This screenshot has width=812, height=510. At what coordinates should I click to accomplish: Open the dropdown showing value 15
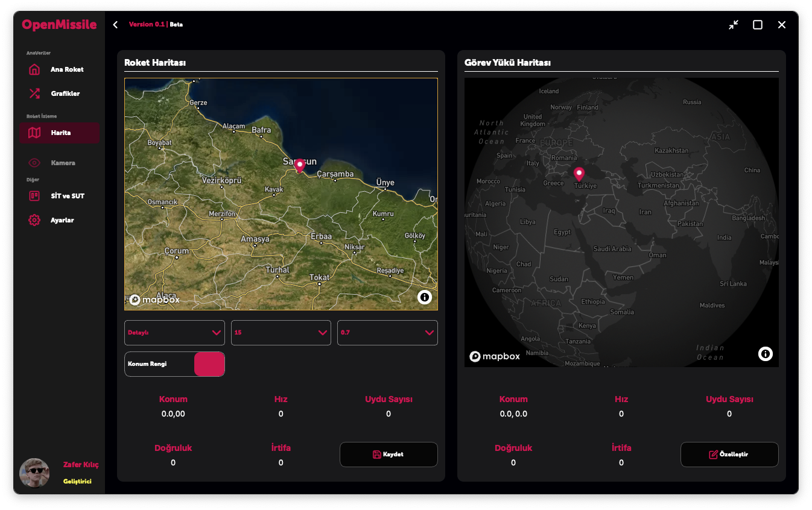point(281,333)
